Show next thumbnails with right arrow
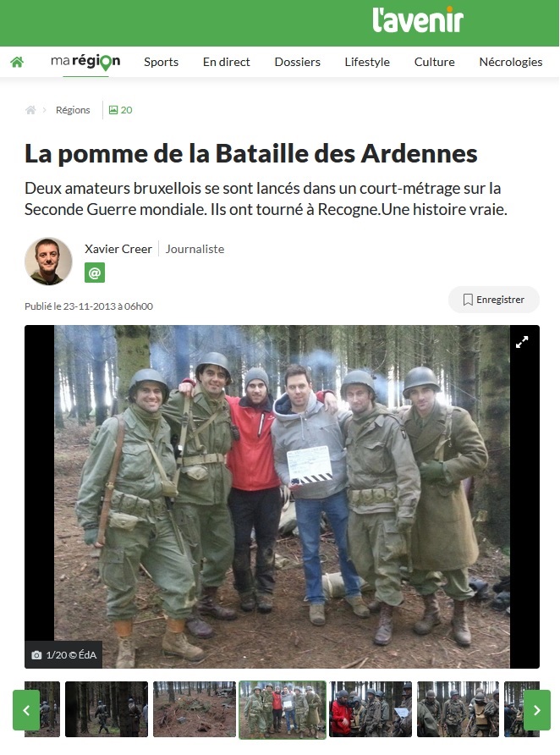Screen dimensions: 560x755 pyautogui.click(x=537, y=710)
